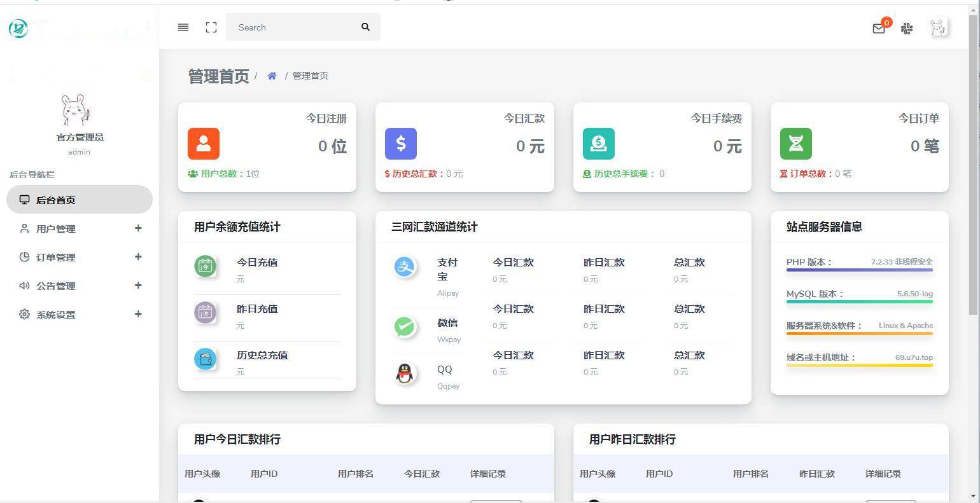Expand the 系统设置 sidebar section
Viewport: 980px width, 503px height.
(56, 315)
